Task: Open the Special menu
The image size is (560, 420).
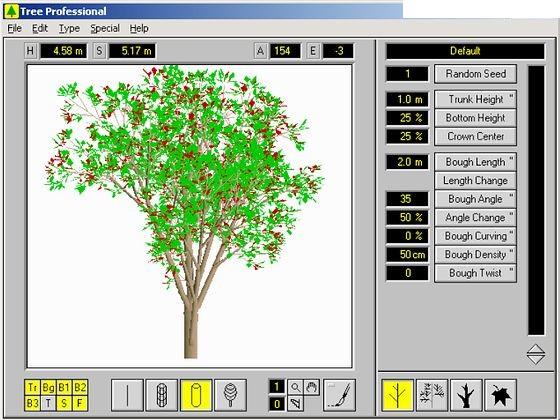Action: (x=105, y=28)
